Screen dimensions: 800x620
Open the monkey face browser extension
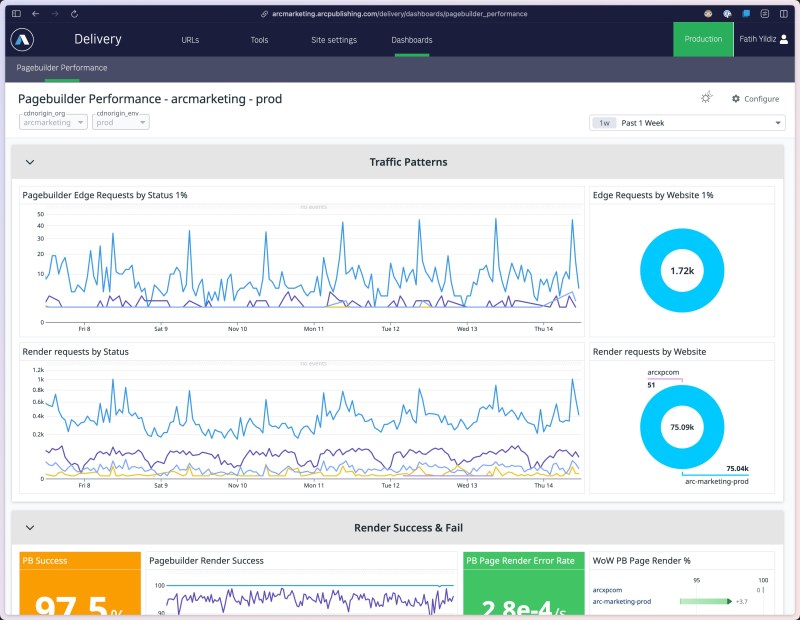coord(708,14)
